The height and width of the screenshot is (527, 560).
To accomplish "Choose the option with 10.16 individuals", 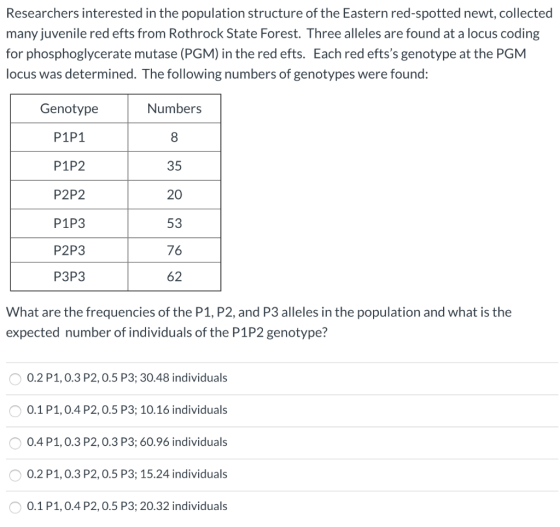I will [x=15, y=411].
